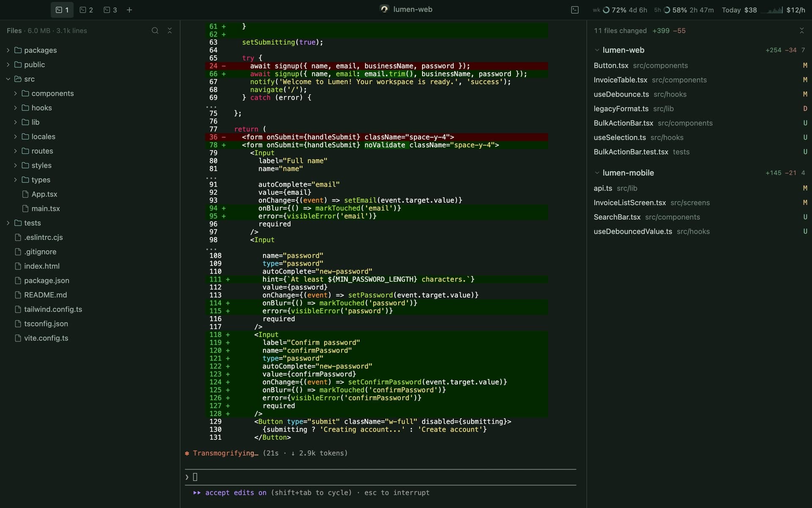Open SearchBar.tsx changed file
812x508 pixels.
pos(700,217)
